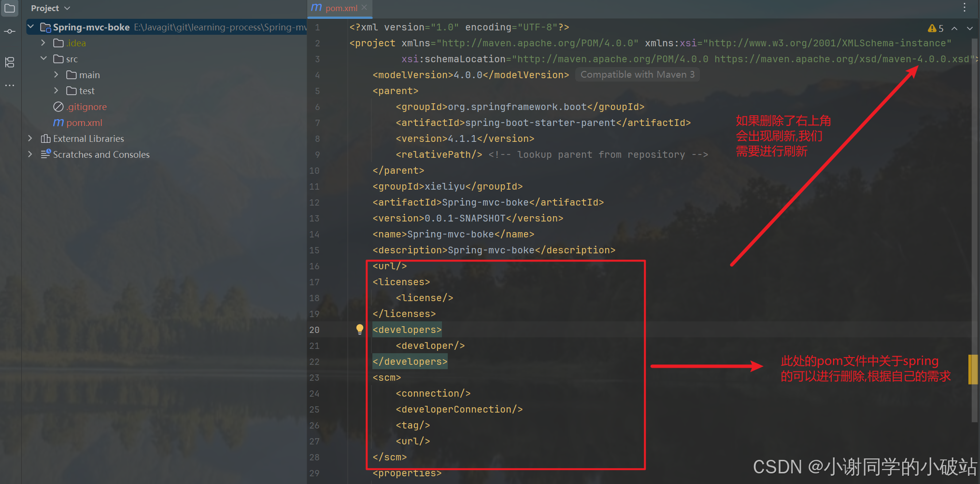Image resolution: width=980 pixels, height=484 pixels.
Task: Expand the test folder
Action: click(x=56, y=91)
